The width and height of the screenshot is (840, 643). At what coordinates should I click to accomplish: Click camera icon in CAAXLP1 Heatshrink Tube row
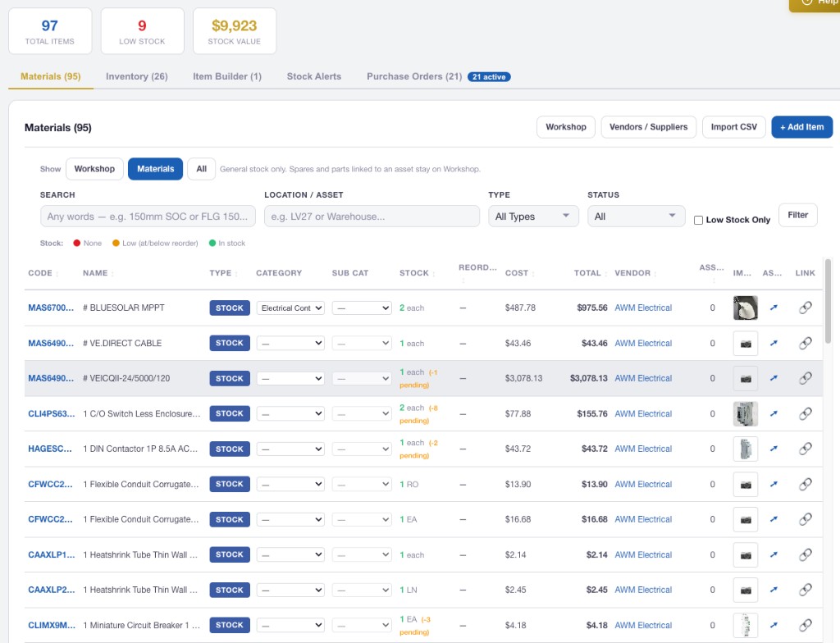(x=745, y=555)
